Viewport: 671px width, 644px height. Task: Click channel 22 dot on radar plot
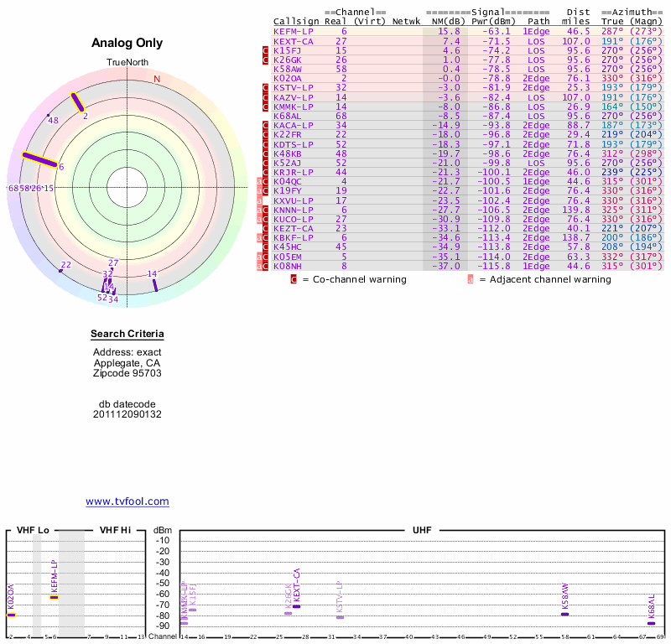tap(60, 270)
